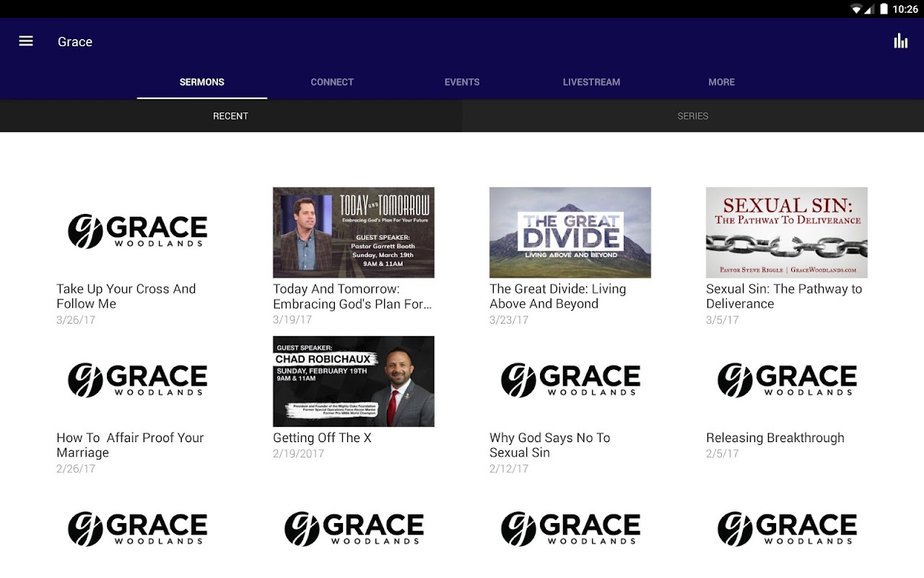Screen dimensions: 924x578
Task: Open Grace logo above How To Affair Proof Your Marriage
Action: point(137,381)
